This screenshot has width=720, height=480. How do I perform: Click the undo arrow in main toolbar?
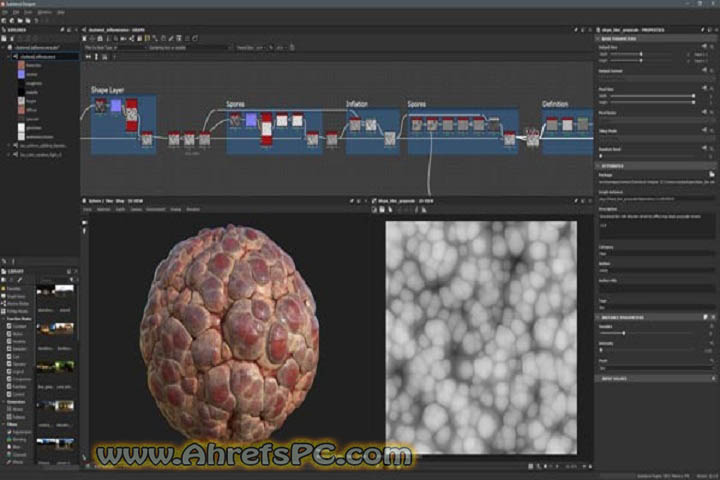pos(36,21)
